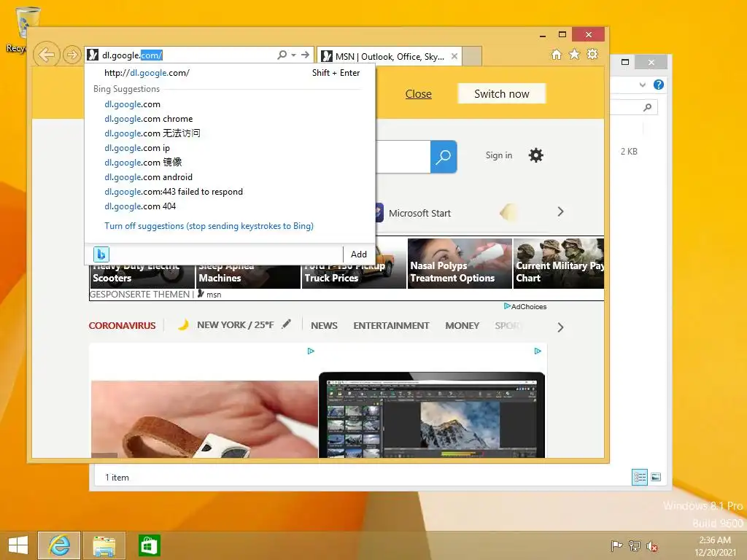Open the Current Military Pay Chart ad

point(558,263)
